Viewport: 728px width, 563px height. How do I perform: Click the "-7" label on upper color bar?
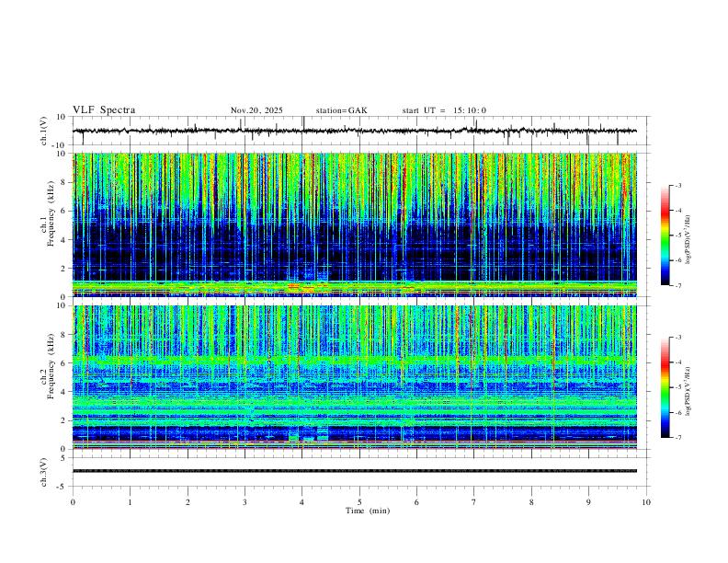click(677, 285)
